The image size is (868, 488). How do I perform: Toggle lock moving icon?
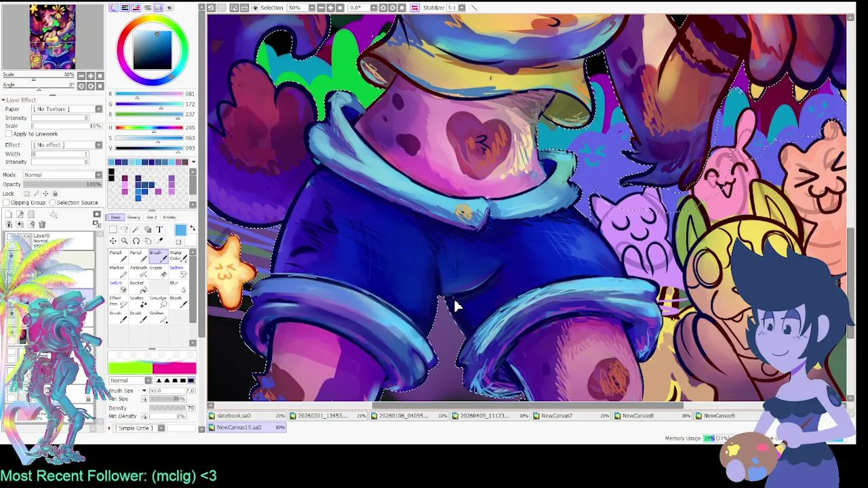coord(45,194)
